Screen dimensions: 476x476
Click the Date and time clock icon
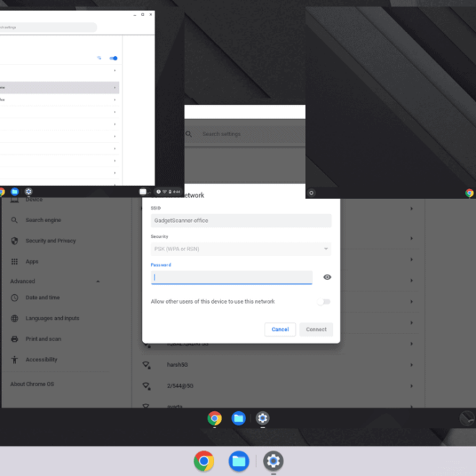click(x=14, y=297)
